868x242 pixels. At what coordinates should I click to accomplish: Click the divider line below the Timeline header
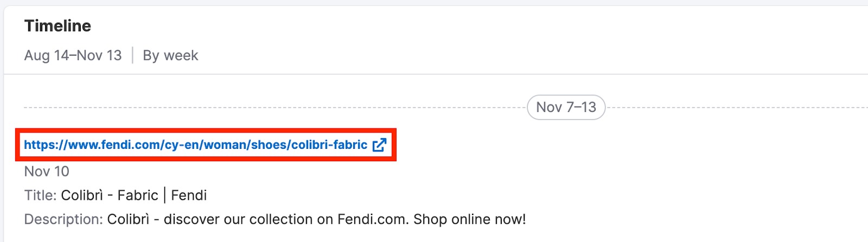[x=434, y=74]
